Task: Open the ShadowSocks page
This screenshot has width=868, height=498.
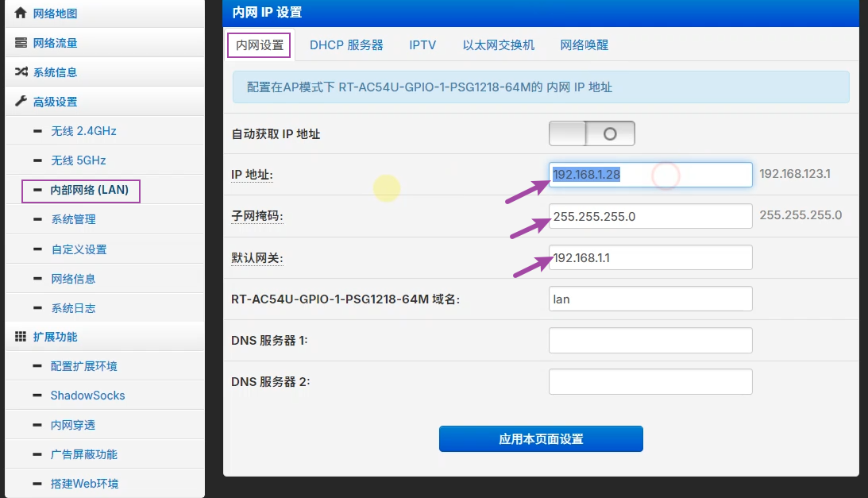Action: point(87,396)
